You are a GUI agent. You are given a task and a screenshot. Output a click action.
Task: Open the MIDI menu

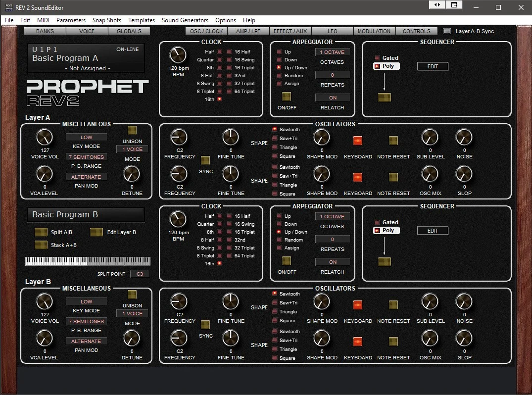[x=43, y=20]
